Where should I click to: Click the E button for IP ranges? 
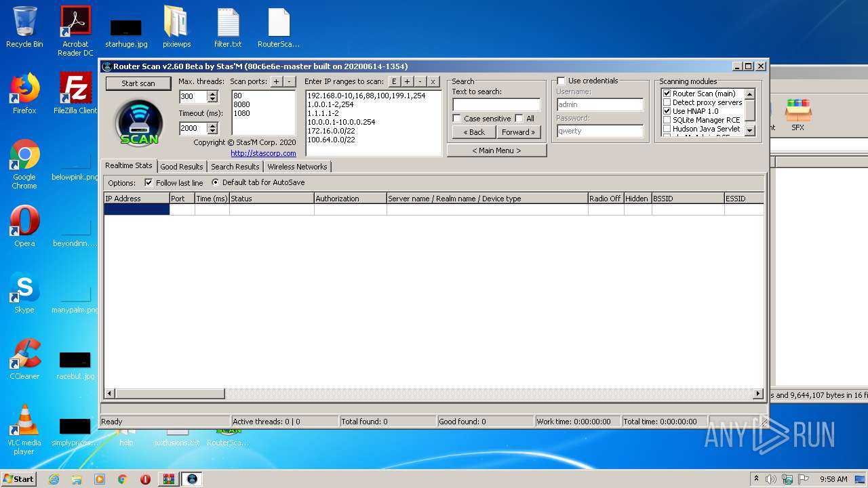[394, 81]
